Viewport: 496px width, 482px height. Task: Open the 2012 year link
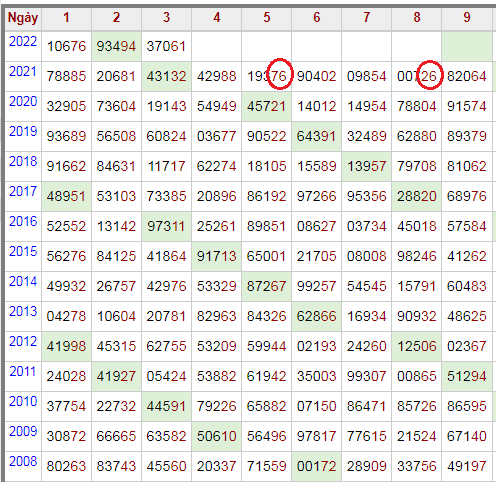tap(23, 342)
